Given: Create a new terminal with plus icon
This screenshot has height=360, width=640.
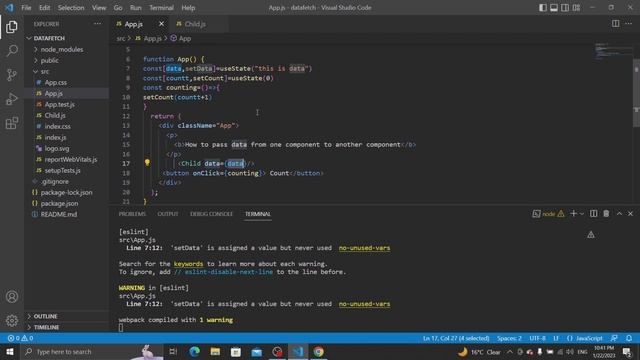Looking at the screenshot, I should [573, 213].
